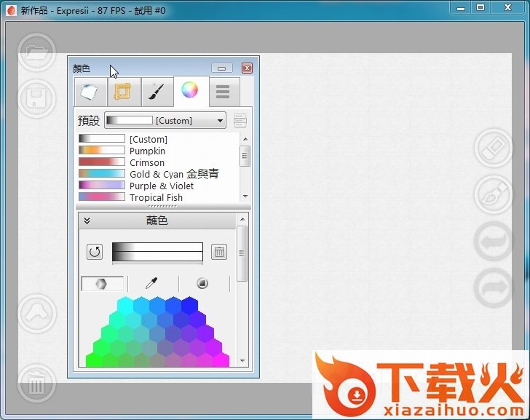
Task: Select the Tropical Fish preset
Action: pos(159,197)
